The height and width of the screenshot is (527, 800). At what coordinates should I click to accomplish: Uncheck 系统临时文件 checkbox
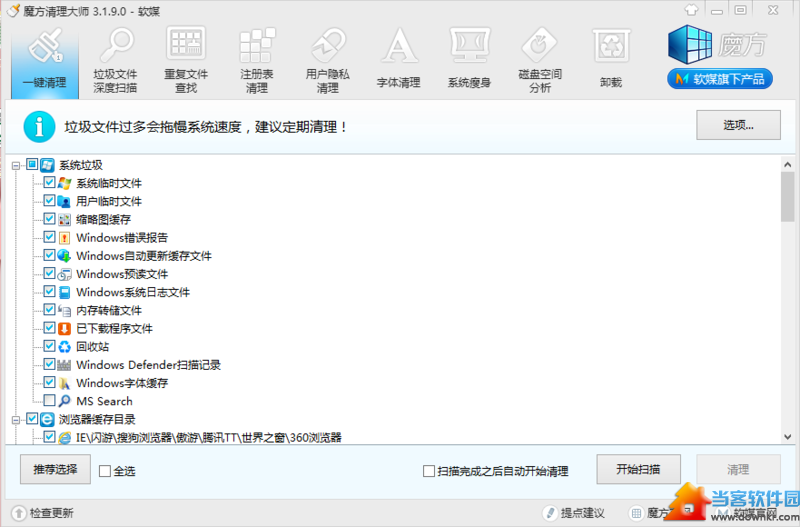(x=49, y=182)
